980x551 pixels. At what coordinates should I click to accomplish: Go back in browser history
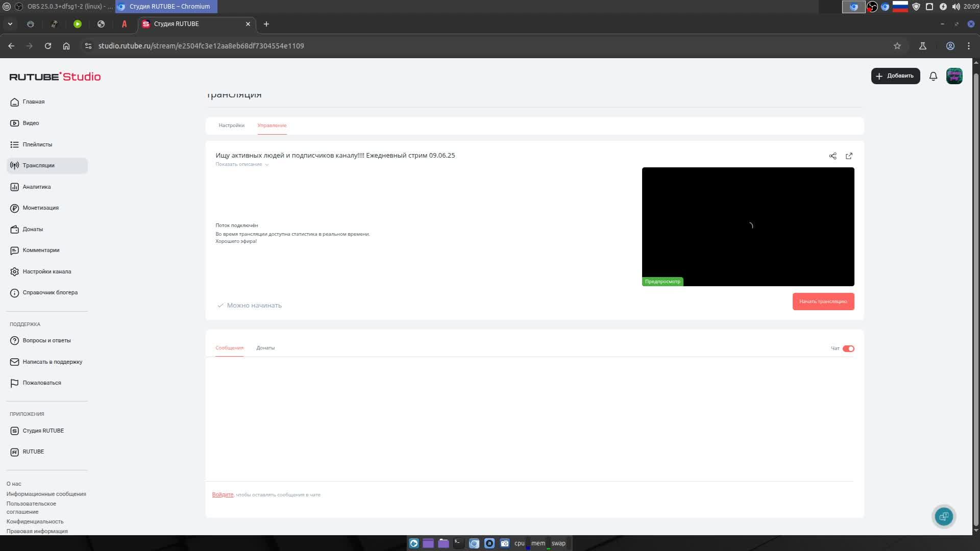coord(11,46)
